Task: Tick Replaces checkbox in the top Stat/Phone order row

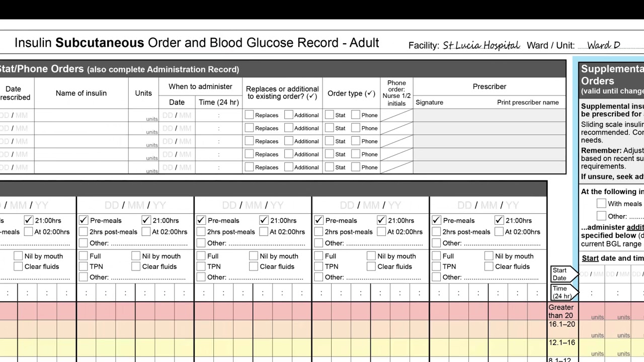Action: pos(249,115)
